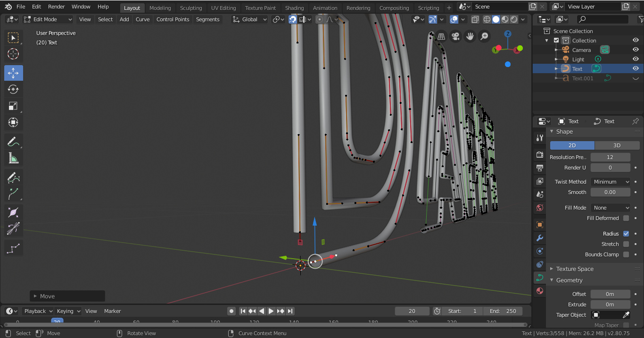This screenshot has width=644, height=338.
Task: Open Global transform orientation dropdown
Action: 250,19
